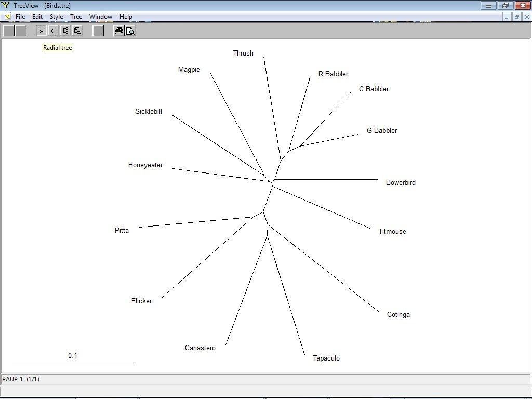Image resolution: width=532 pixels, height=399 pixels.
Task: Click the Radial tree tooltip
Action: coord(57,48)
